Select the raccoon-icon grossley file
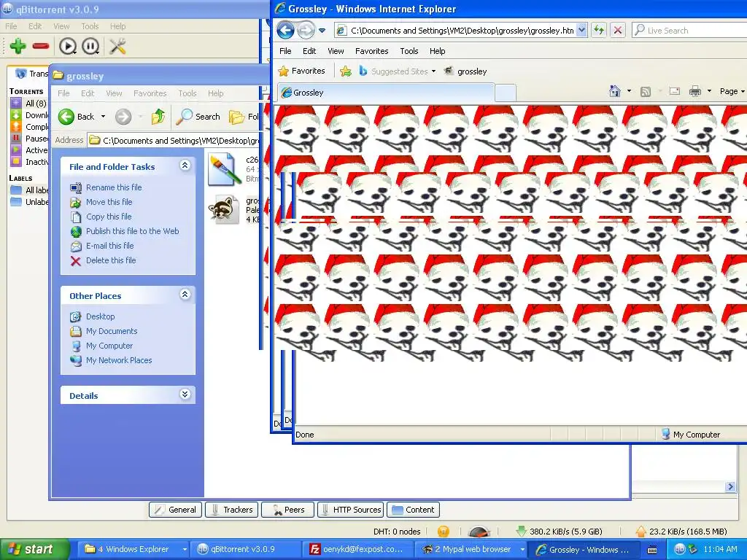Viewport: 747px width, 560px height. pos(224,209)
